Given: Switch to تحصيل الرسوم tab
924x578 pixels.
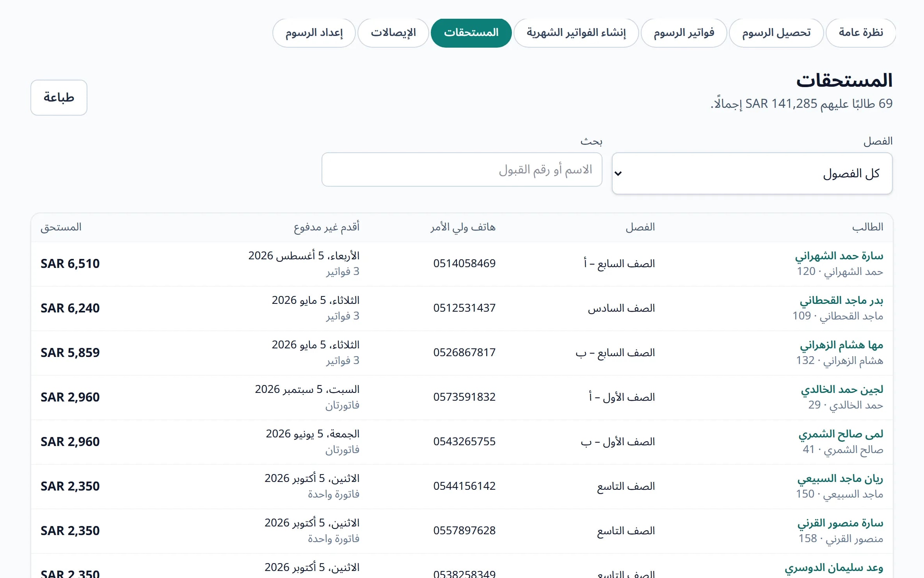Looking at the screenshot, I should 776,33.
